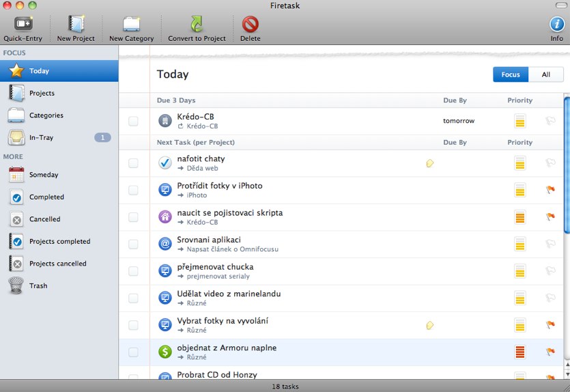
Task: Click the New Category toolbar icon
Action: tap(131, 25)
